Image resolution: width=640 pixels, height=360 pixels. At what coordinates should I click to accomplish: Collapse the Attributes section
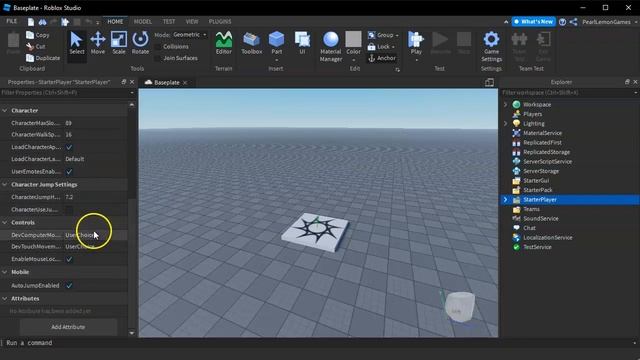[x=5, y=298]
